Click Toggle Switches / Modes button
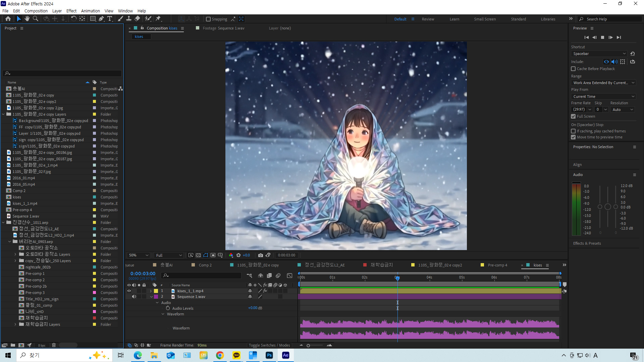The image size is (644, 362). pyautogui.click(x=269, y=345)
